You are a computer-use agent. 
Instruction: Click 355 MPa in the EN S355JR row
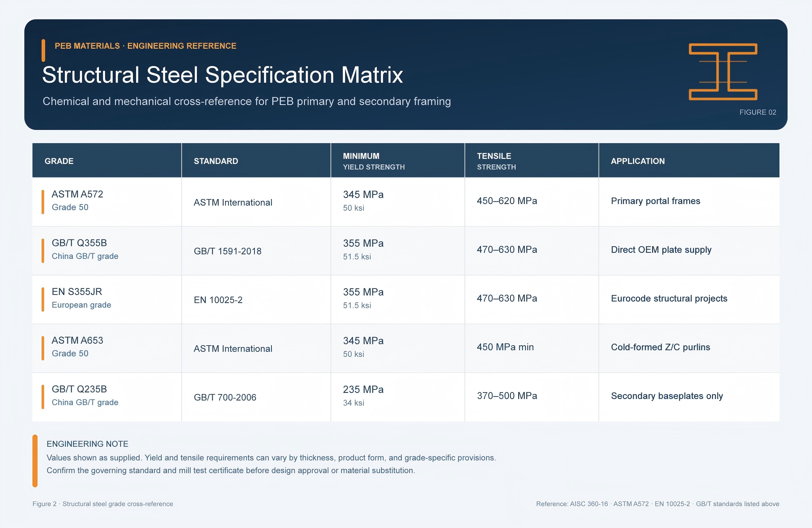point(363,292)
